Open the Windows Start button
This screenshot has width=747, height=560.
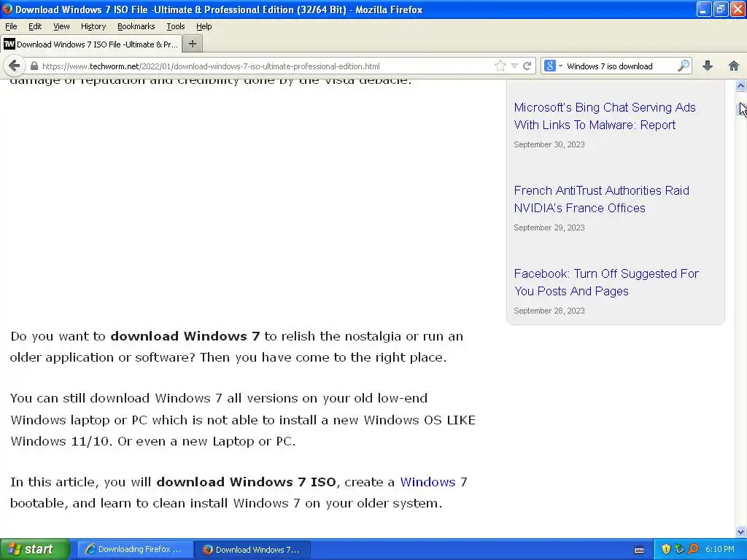click(x=35, y=549)
